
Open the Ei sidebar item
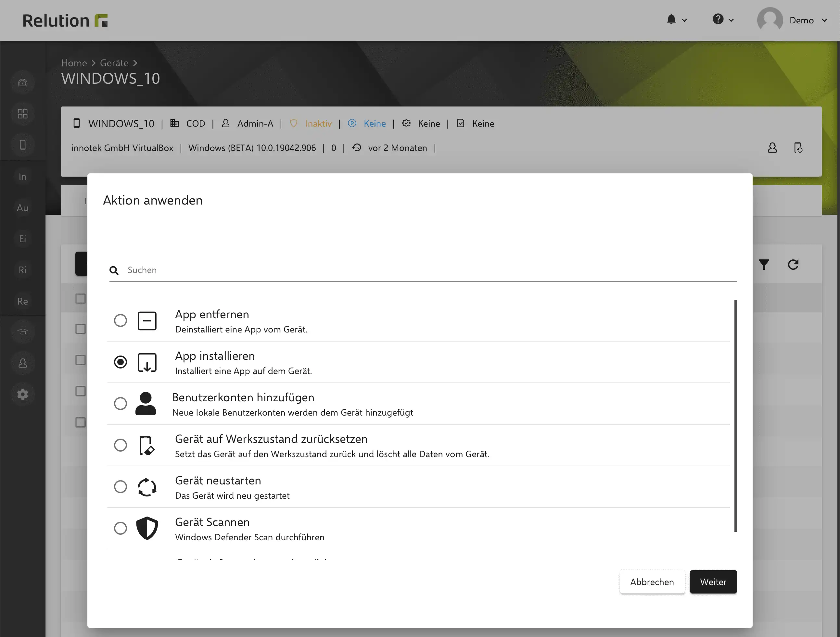(x=23, y=239)
